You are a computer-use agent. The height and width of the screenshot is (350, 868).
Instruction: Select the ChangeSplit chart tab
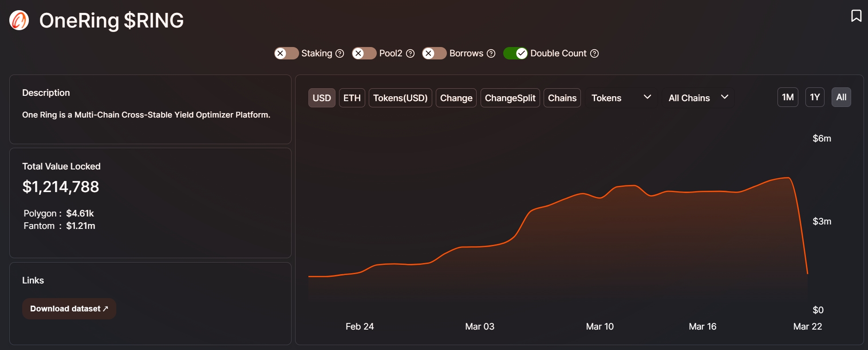click(x=510, y=98)
